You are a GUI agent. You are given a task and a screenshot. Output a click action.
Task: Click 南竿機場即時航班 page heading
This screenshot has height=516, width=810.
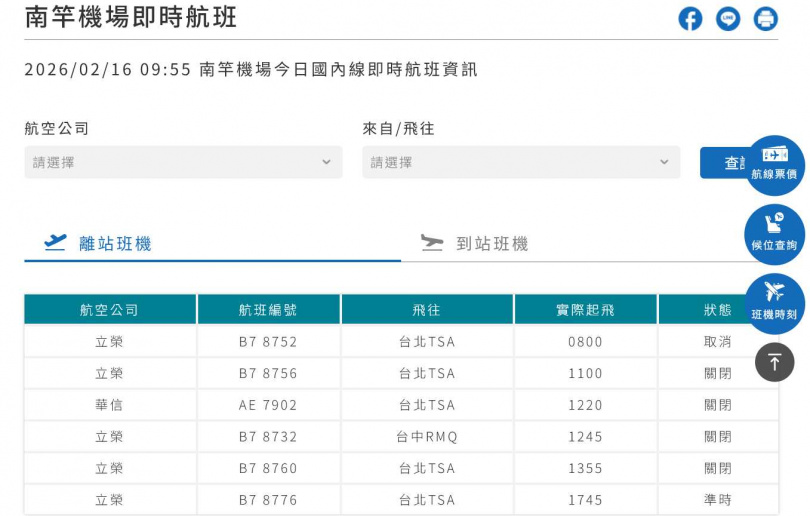(x=131, y=17)
